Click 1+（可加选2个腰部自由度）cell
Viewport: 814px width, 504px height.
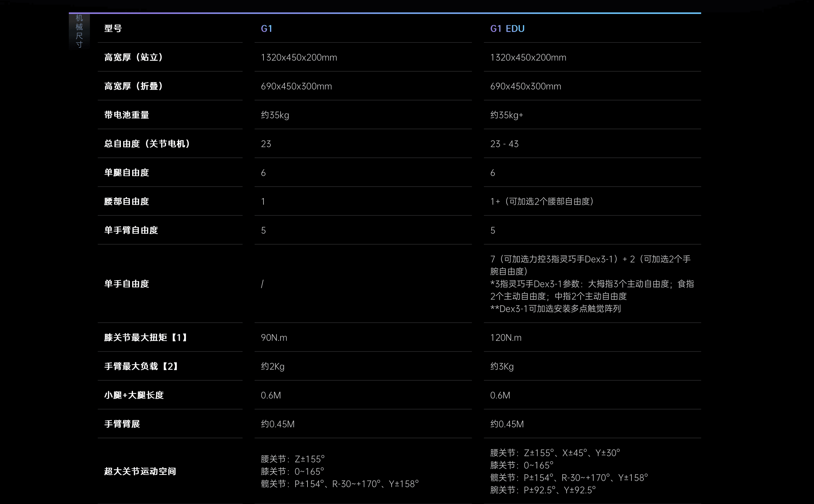pyautogui.click(x=542, y=201)
